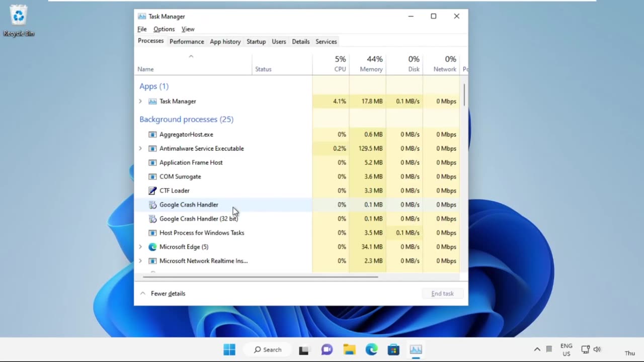Select the Application Frame Host name
The height and width of the screenshot is (362, 644).
(191, 162)
